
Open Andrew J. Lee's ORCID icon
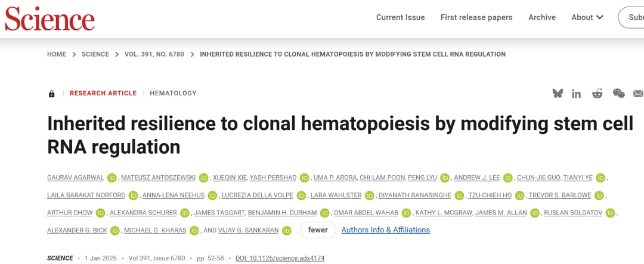tap(508, 178)
